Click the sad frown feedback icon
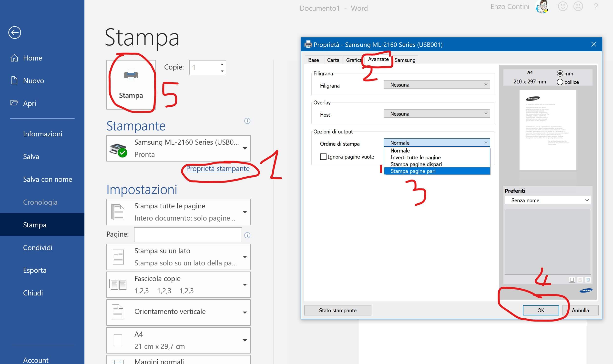 (578, 6)
